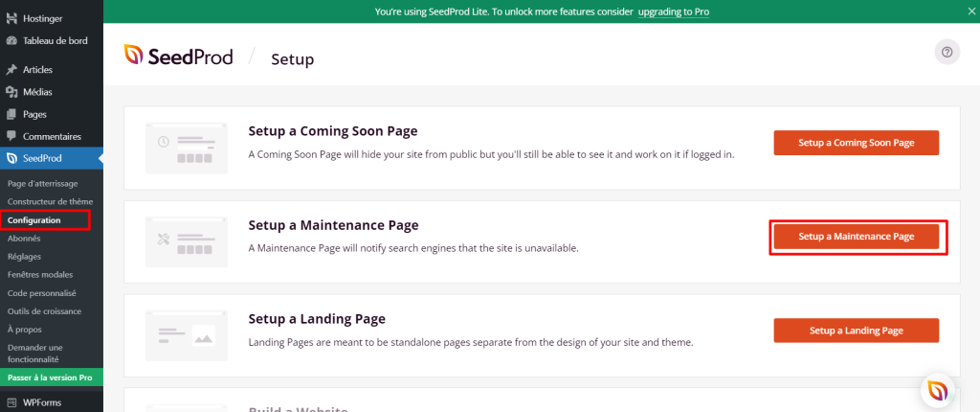Click the Setup a Maintenance Page heading
The height and width of the screenshot is (412, 980).
click(x=333, y=225)
